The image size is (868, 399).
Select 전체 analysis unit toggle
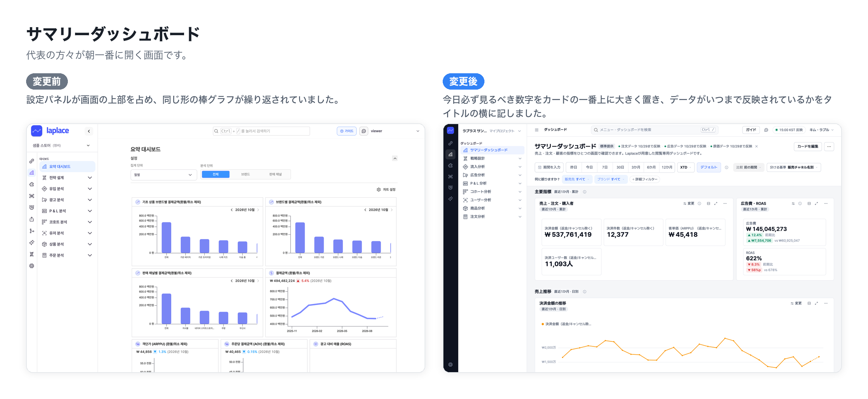[216, 174]
